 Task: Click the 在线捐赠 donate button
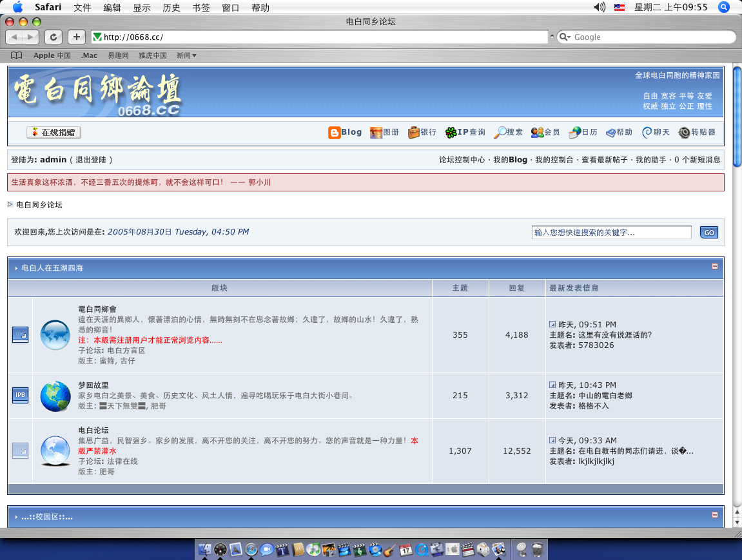54,133
